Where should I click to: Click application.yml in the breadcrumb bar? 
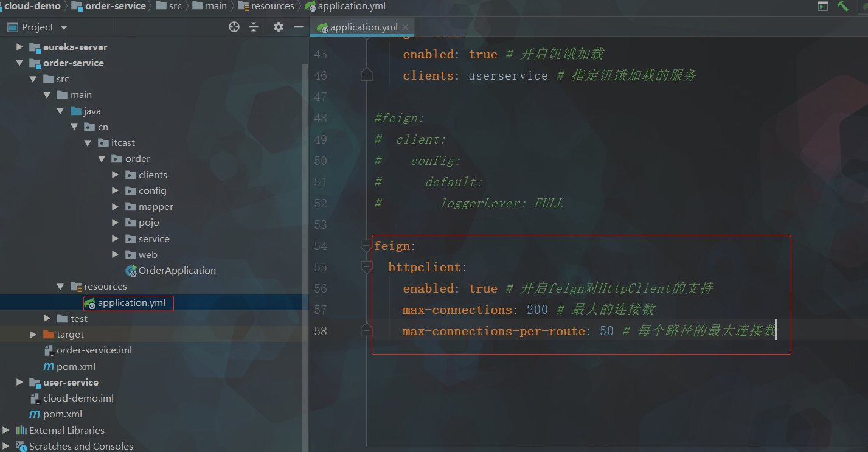tap(352, 6)
